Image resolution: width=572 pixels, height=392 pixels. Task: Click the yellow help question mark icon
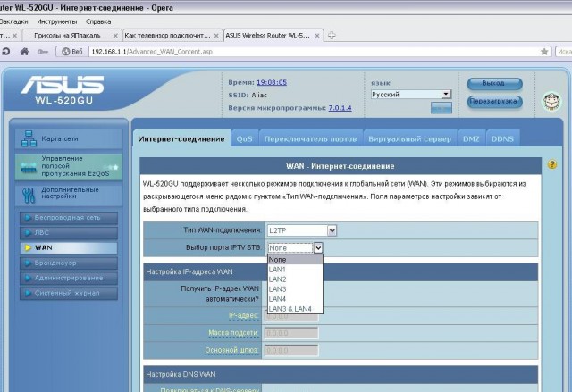552,164
